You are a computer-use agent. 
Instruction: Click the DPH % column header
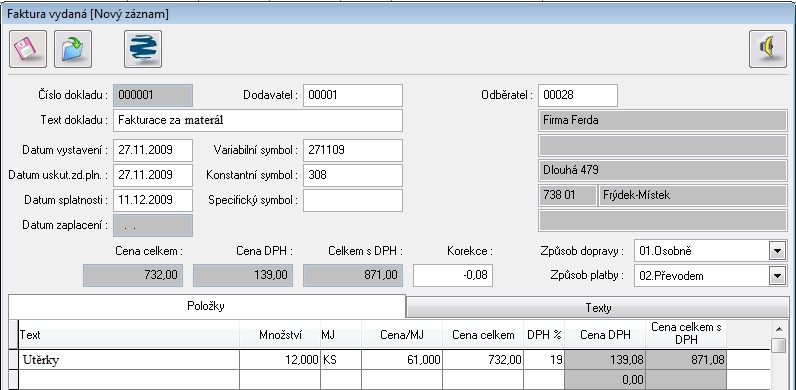click(x=544, y=335)
